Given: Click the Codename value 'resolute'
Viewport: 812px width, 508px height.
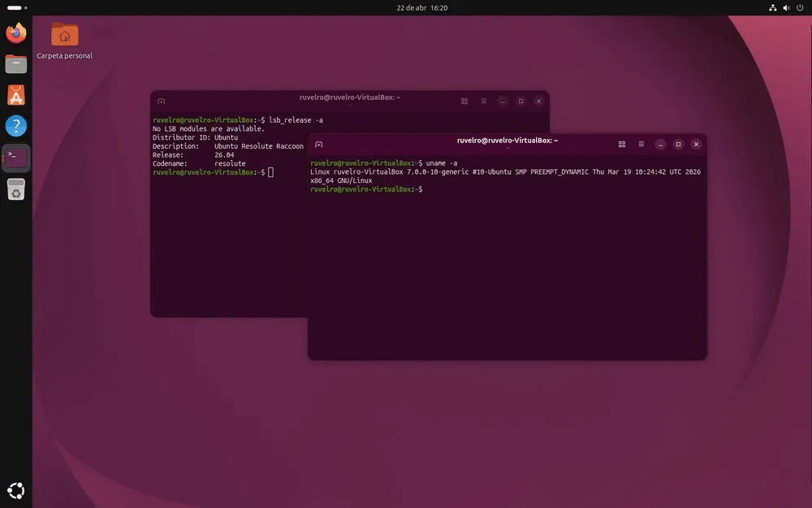Looking at the screenshot, I should 230,164.
